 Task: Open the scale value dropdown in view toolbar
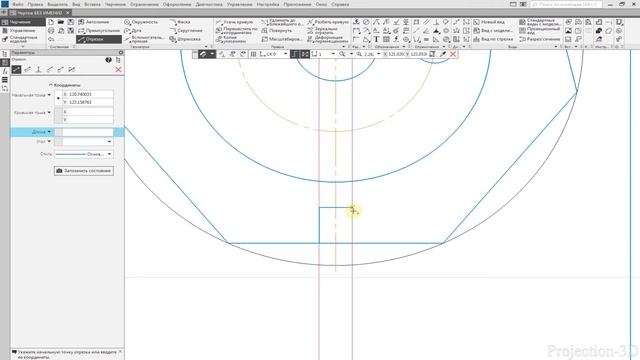[378, 54]
